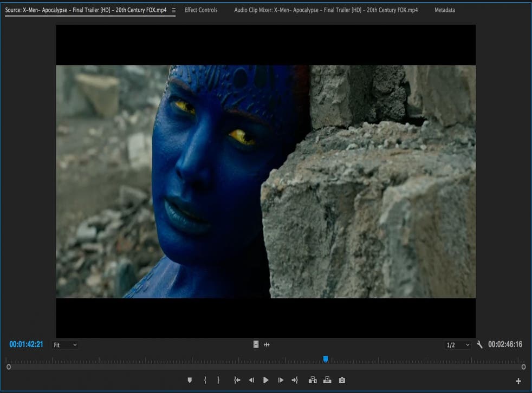
Task: Click the blue playhead on the time ruler
Action: pos(326,359)
